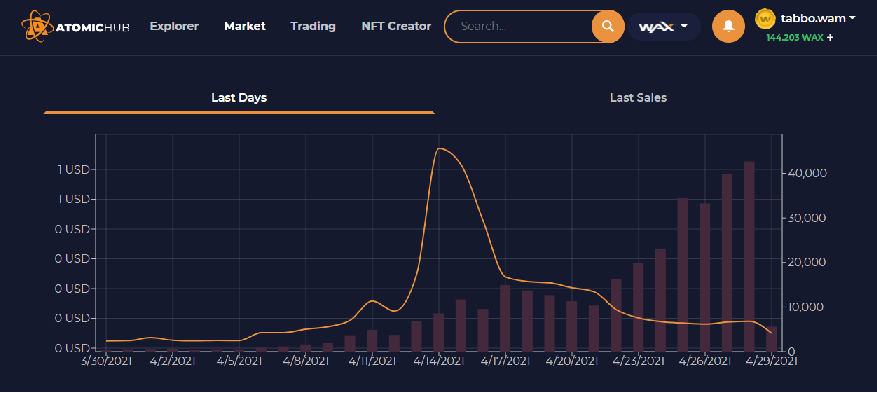Navigate to the Trading section
The height and width of the screenshot is (393, 877).
(x=313, y=26)
